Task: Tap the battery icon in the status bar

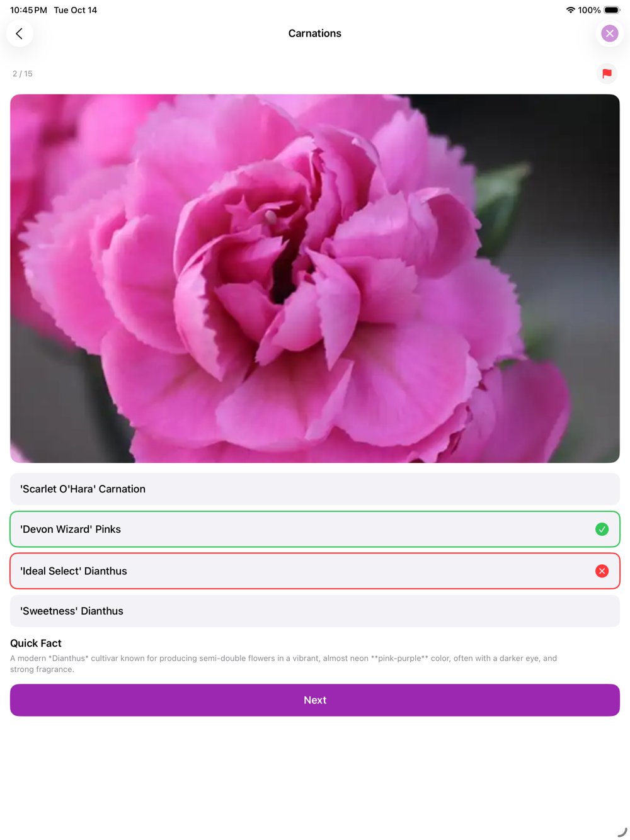Action: 612,10
